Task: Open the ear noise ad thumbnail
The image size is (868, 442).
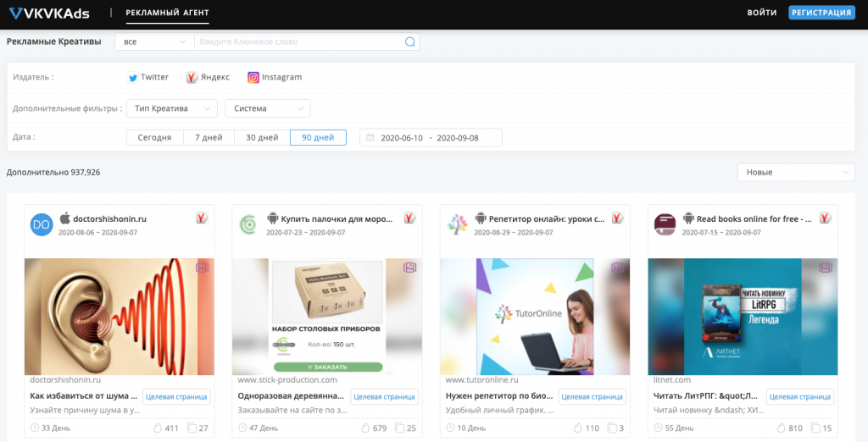Action: pos(119,317)
